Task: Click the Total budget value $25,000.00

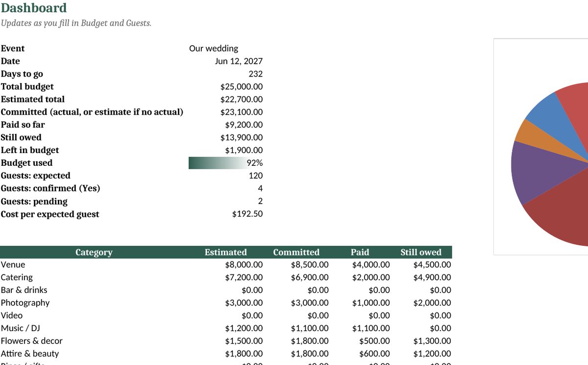Action: click(242, 87)
